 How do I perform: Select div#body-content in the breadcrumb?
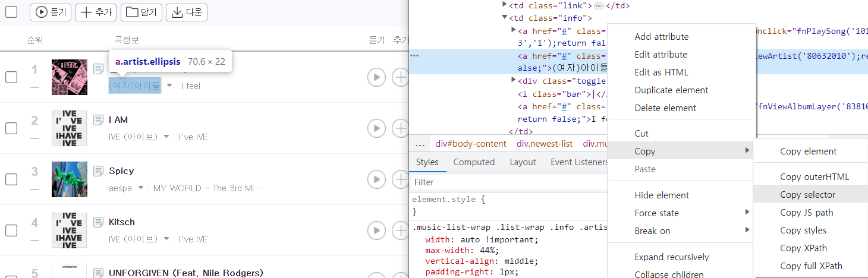pos(471,144)
